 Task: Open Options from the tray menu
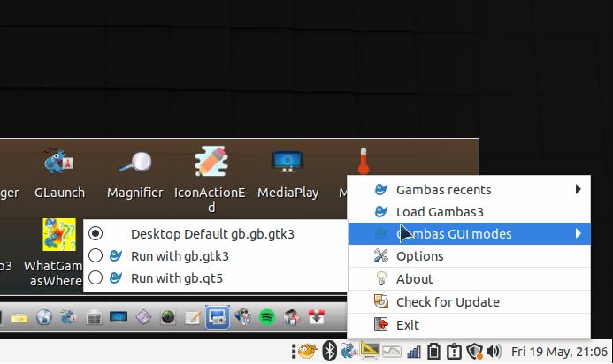click(x=419, y=256)
